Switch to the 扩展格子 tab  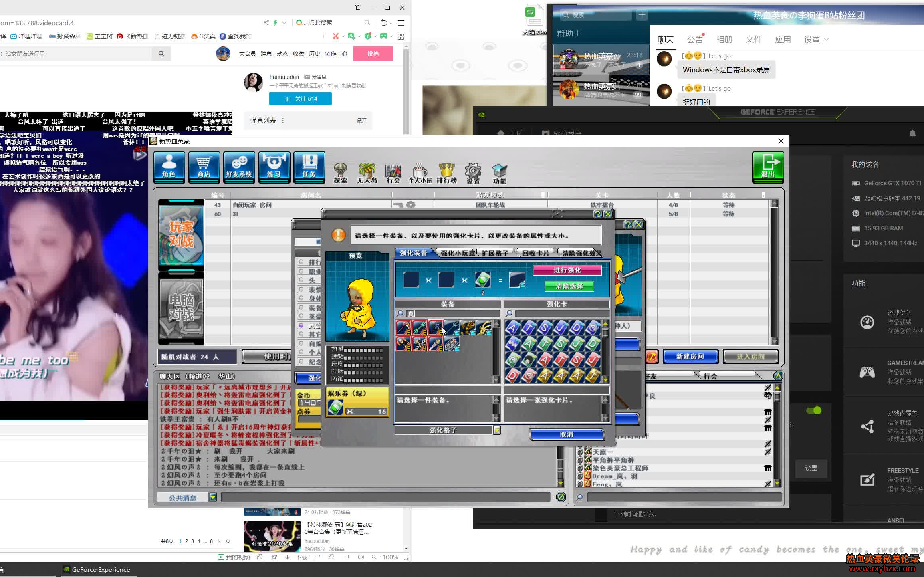pos(495,253)
